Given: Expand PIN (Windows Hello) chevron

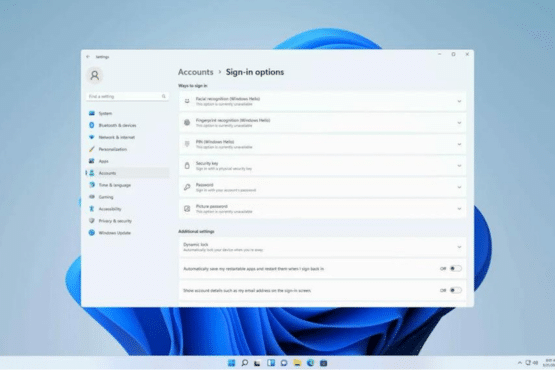Looking at the screenshot, I should point(459,144).
